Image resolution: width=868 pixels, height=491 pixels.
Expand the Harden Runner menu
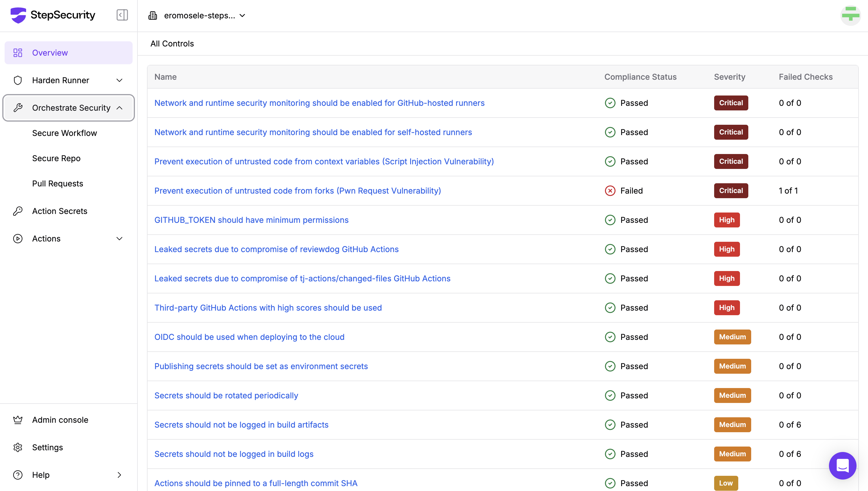tap(119, 80)
